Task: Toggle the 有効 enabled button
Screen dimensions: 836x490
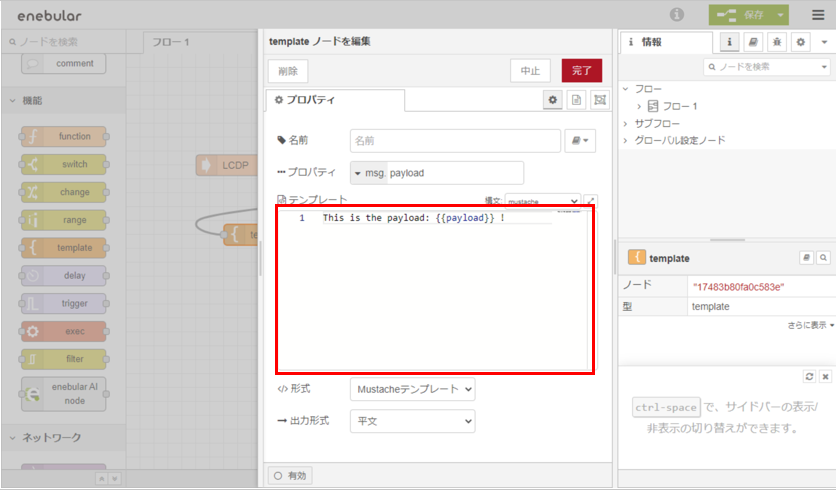Action: pos(291,476)
